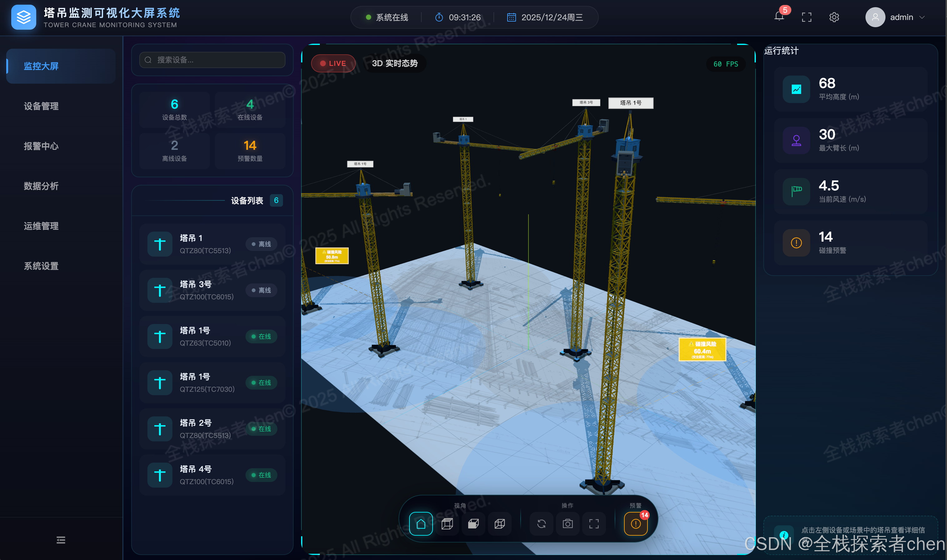Open the orange 预警 alert button
This screenshot has height=560, width=947.
point(636,524)
